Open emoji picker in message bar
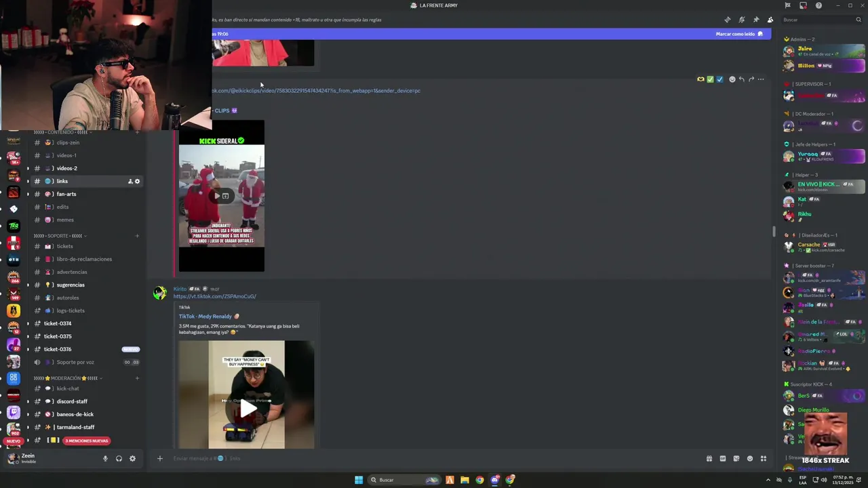Viewport: 868px width, 488px height. point(749,459)
